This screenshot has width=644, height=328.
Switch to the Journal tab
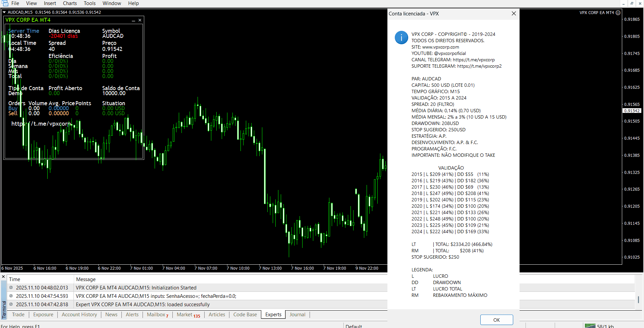tap(297, 315)
